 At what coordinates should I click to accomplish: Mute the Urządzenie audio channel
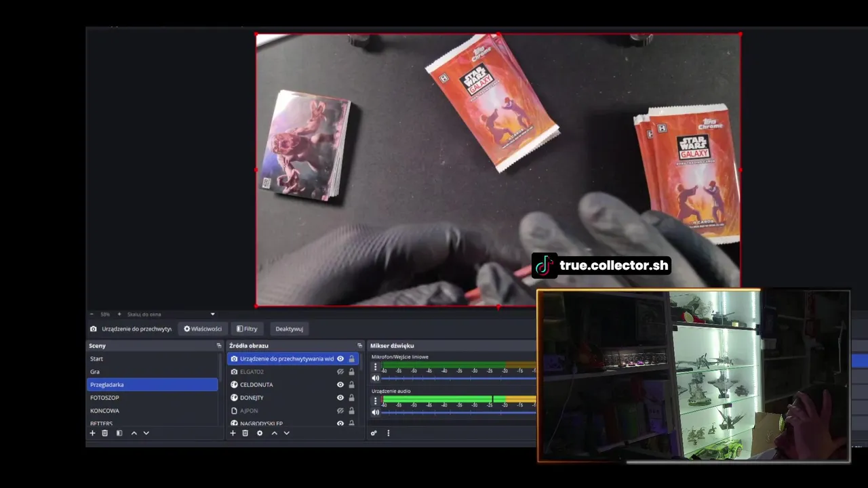coord(375,412)
